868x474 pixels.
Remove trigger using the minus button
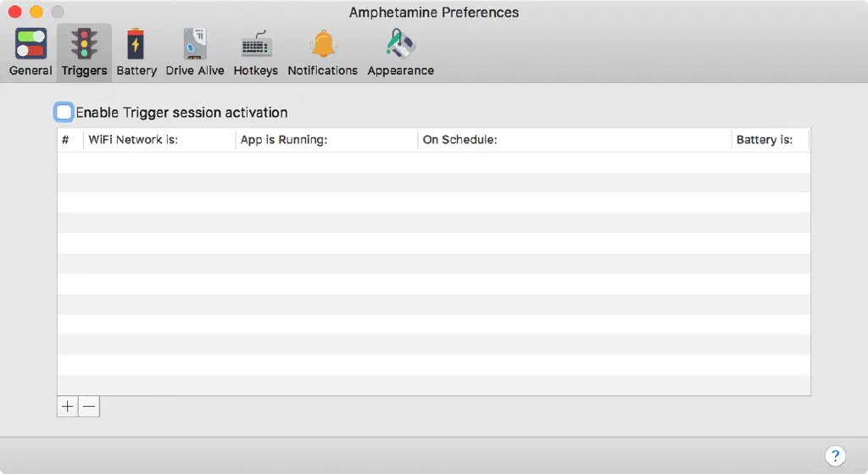click(x=89, y=406)
